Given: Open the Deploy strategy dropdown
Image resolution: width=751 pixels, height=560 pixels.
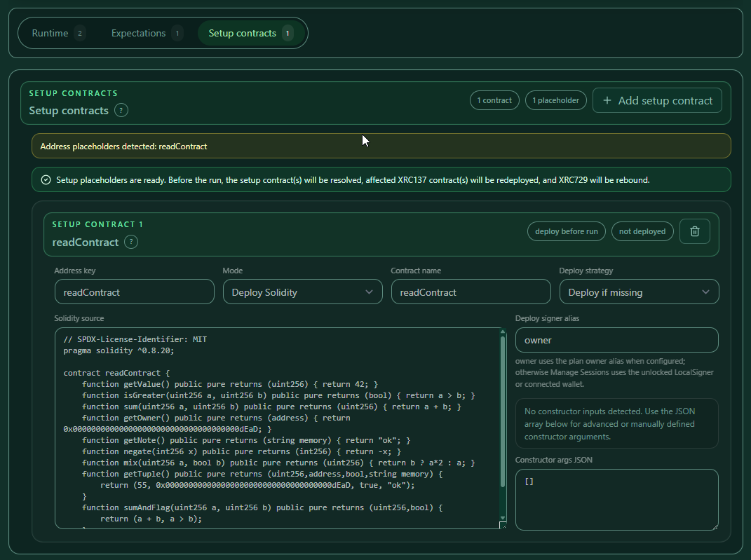Looking at the screenshot, I should click(639, 292).
